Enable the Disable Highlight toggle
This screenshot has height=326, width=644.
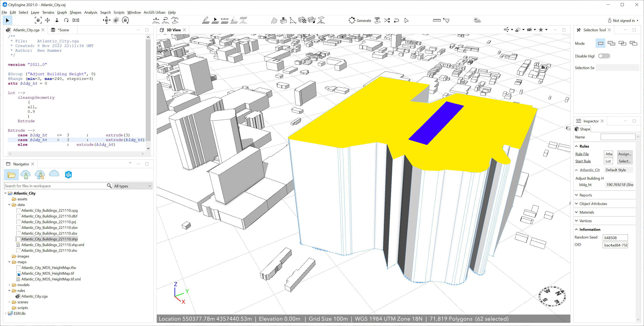point(604,56)
